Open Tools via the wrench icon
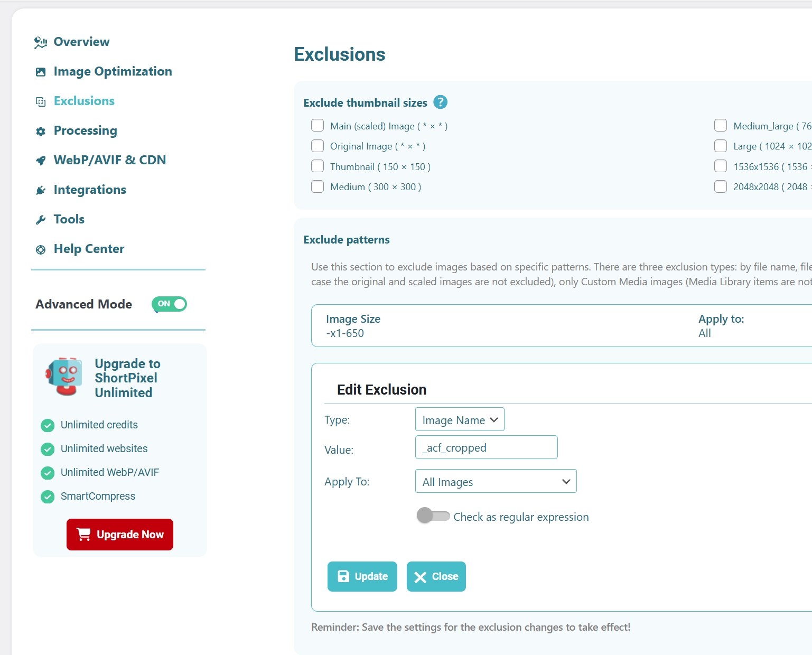This screenshot has width=812, height=655. [x=41, y=220]
